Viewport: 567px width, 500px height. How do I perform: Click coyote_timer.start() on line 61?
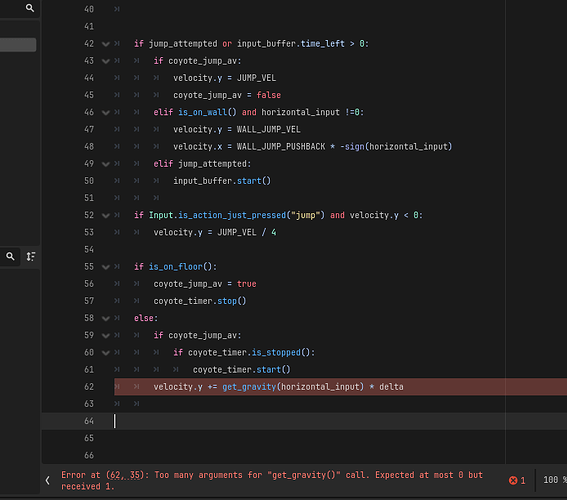coord(242,370)
